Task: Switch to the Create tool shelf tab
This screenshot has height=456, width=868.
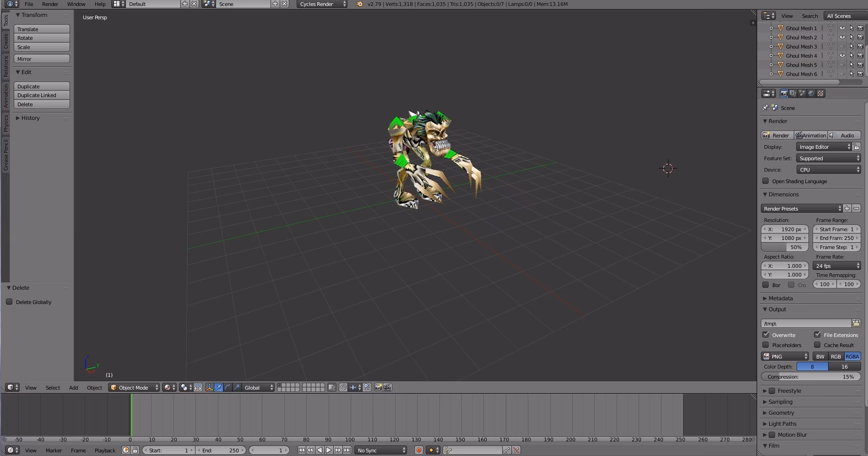Action: (x=5, y=41)
